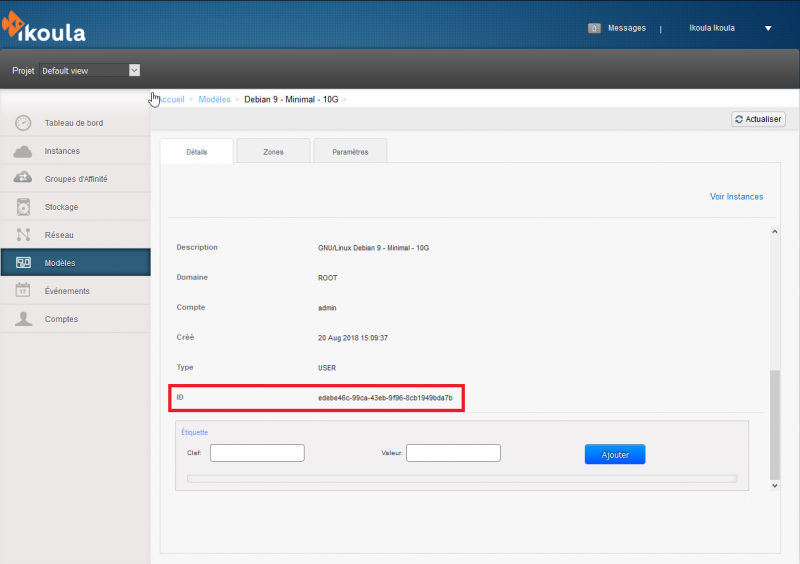Image resolution: width=800 pixels, height=564 pixels.
Task: Click the Ikoula logo
Action: click(43, 27)
